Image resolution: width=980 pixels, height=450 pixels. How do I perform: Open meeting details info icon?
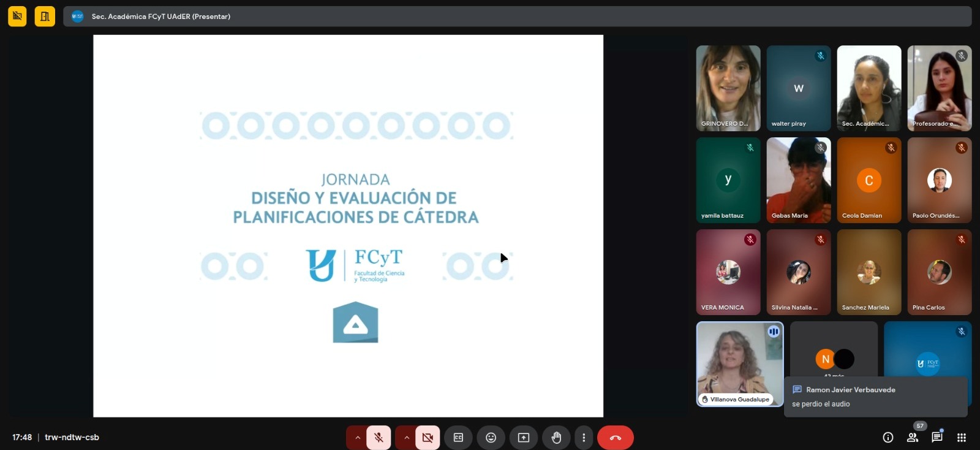(888, 437)
